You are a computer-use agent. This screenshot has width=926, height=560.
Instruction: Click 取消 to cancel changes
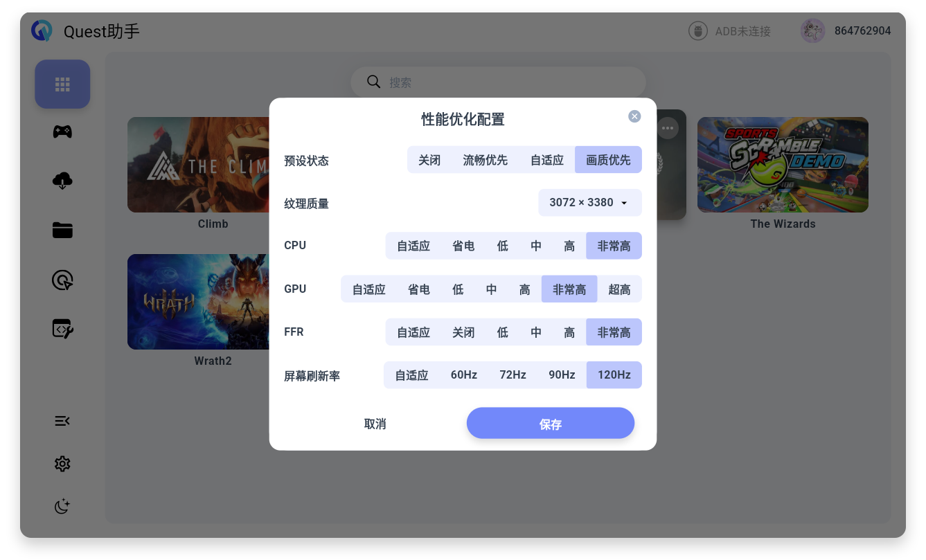[375, 424]
